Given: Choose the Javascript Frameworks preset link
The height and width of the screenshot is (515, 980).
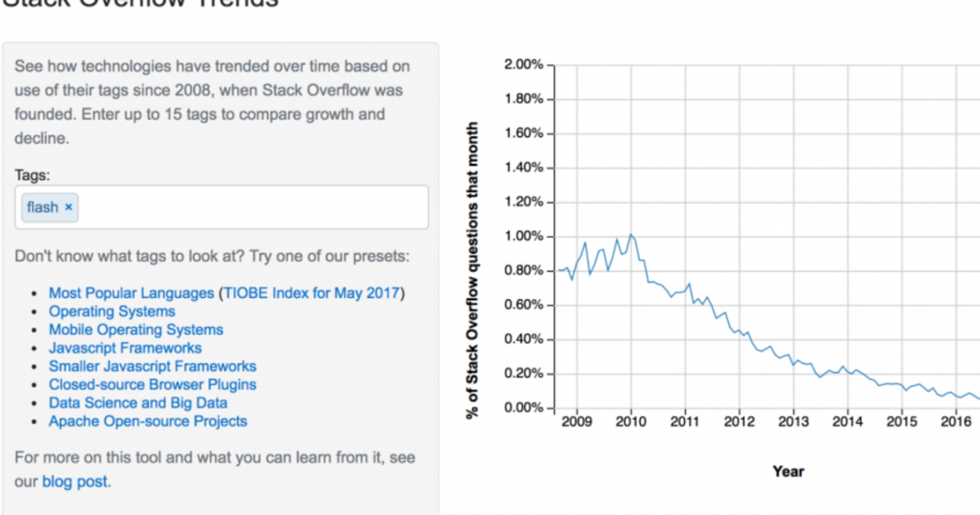Looking at the screenshot, I should click(x=125, y=348).
